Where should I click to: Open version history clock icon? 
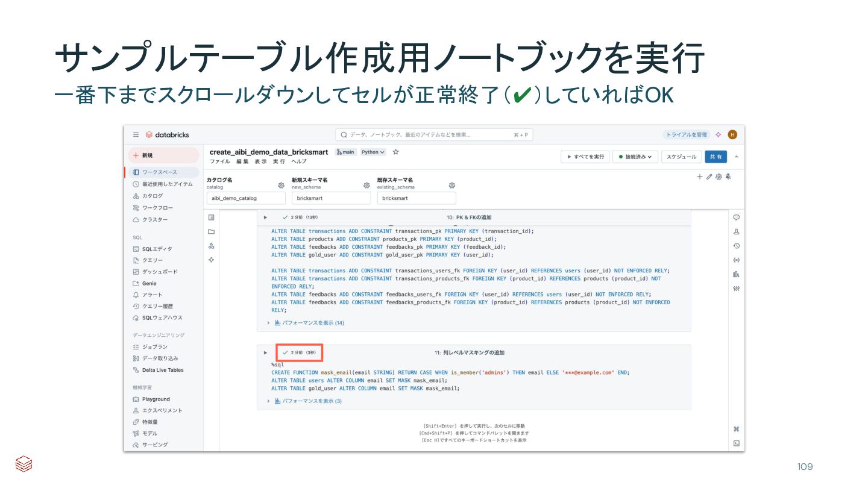pos(736,246)
